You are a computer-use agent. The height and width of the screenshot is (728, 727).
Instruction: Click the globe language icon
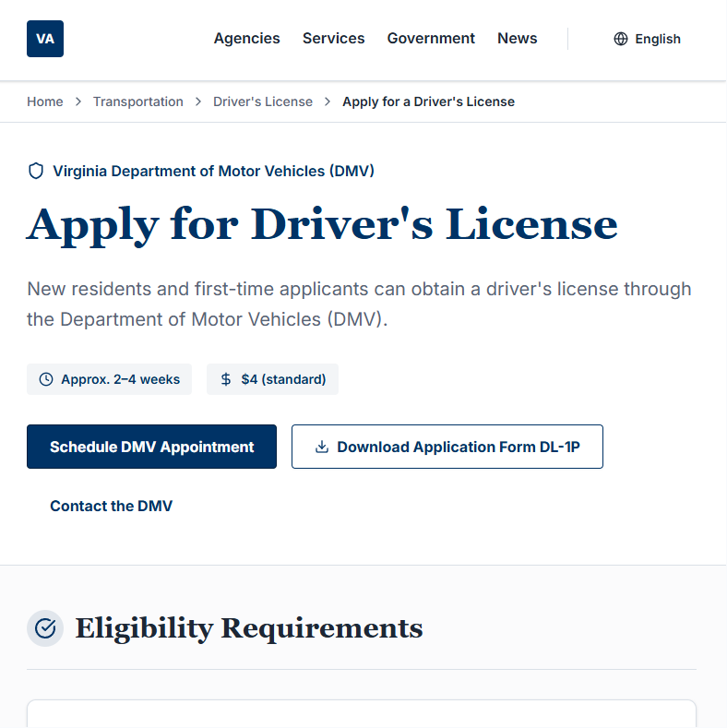[621, 39]
